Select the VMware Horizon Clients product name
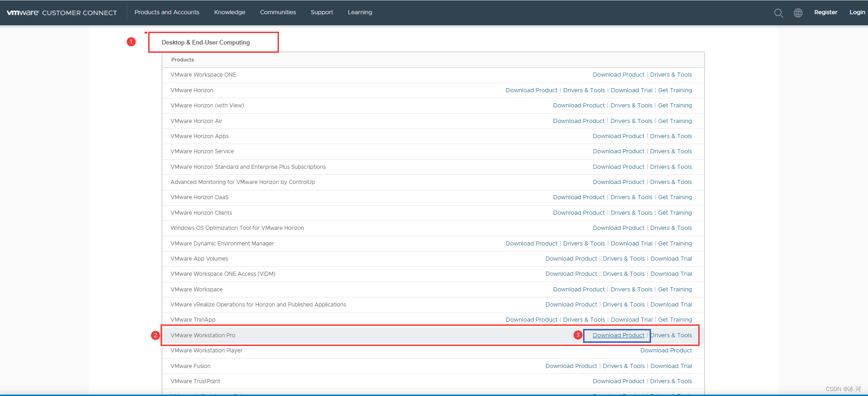This screenshot has width=868, height=396. click(x=201, y=213)
